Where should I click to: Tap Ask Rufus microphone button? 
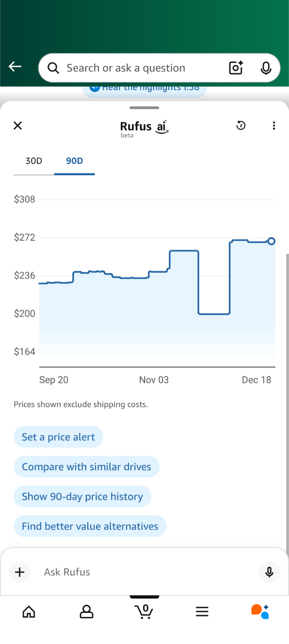point(269,572)
